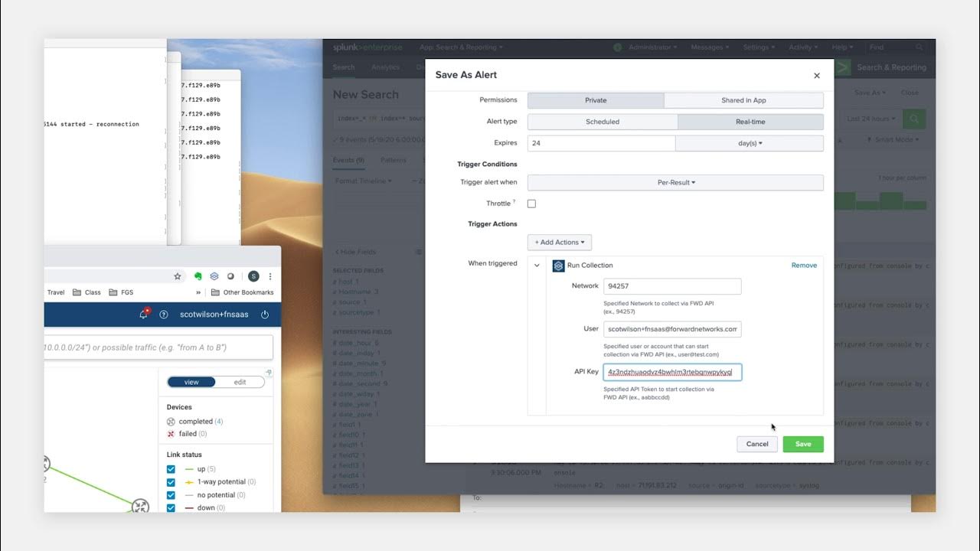The width and height of the screenshot is (980, 551).
Task: Open the Evernote extension in browser
Action: click(x=198, y=276)
